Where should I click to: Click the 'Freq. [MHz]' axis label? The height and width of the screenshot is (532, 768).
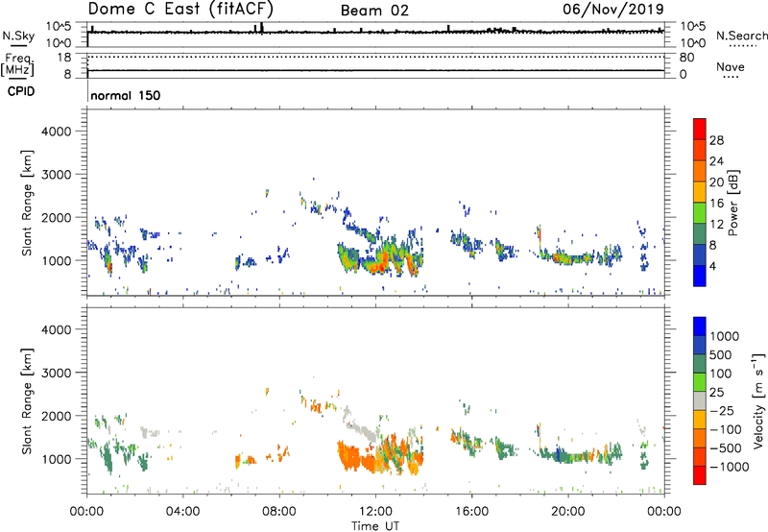[17, 64]
